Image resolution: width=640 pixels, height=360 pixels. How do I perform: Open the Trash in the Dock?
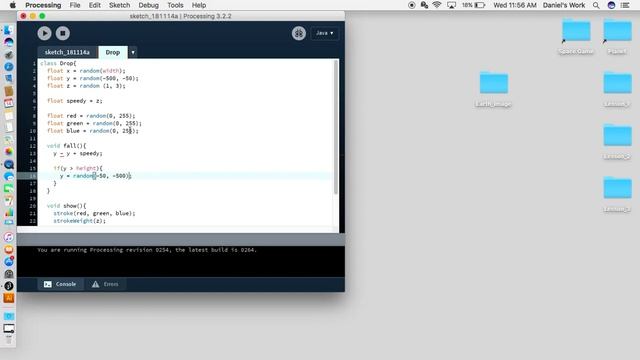click(x=9, y=340)
